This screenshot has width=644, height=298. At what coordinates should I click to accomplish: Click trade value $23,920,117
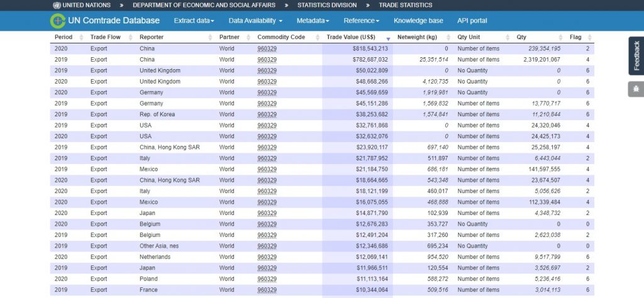click(372, 147)
